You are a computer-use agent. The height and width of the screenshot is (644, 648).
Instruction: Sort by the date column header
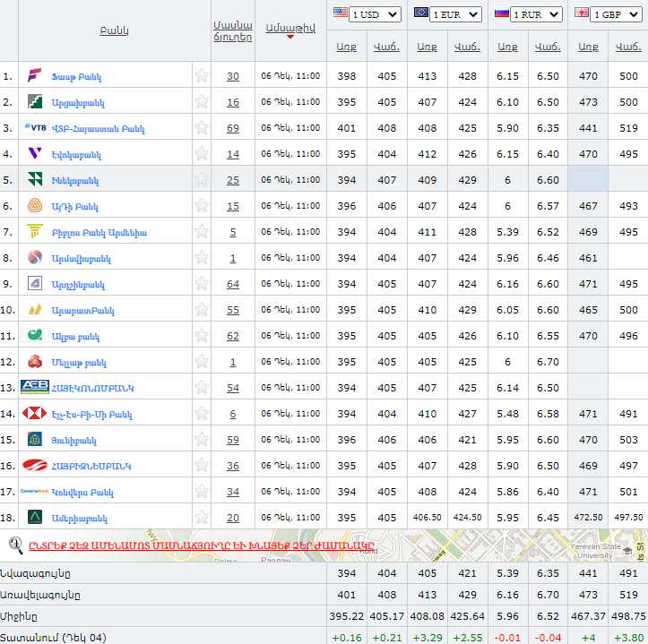point(290,28)
